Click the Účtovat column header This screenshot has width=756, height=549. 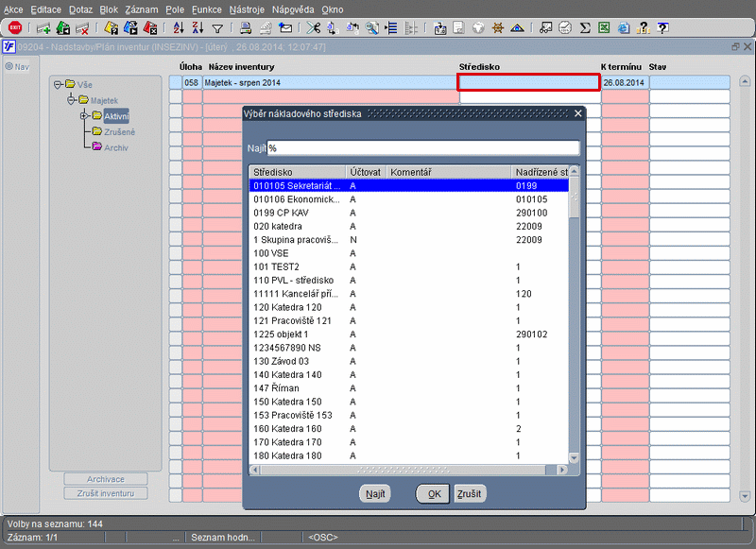click(366, 172)
